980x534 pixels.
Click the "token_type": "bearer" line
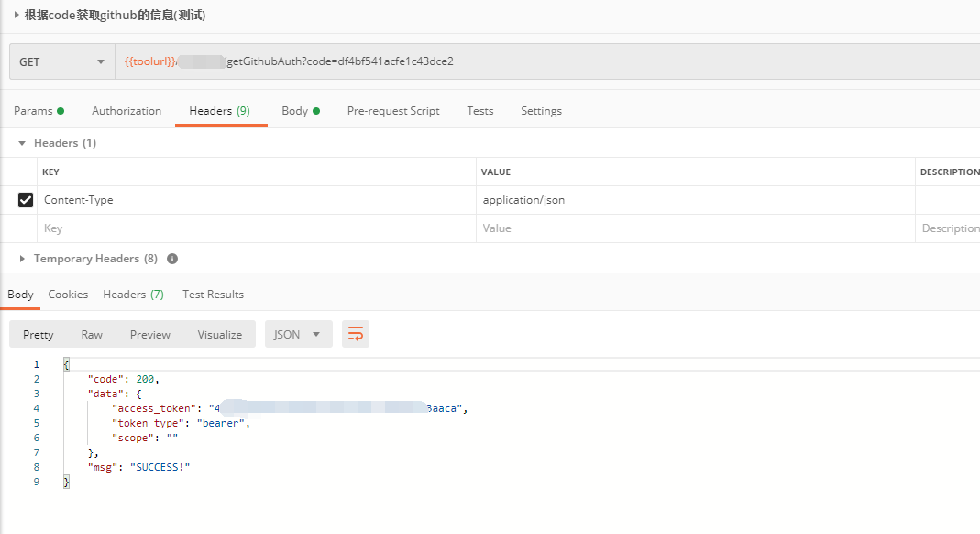[181, 423]
